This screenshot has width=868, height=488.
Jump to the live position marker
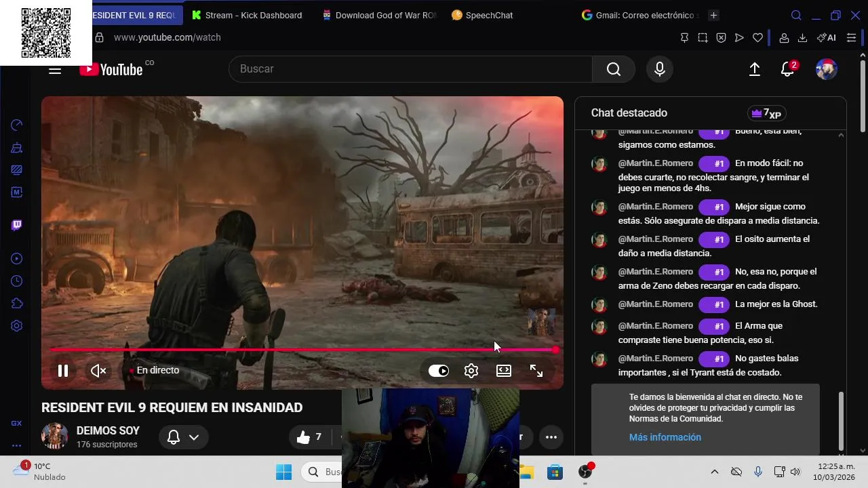point(555,350)
